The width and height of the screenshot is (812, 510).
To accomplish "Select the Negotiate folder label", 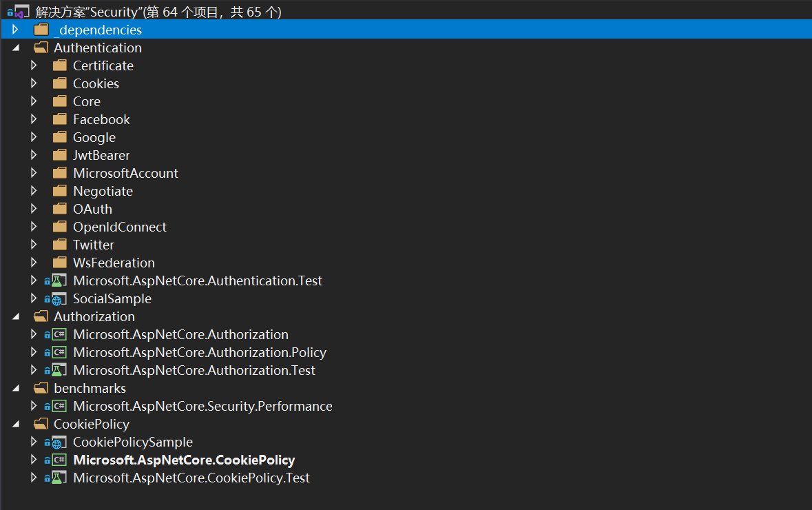I will [103, 192].
